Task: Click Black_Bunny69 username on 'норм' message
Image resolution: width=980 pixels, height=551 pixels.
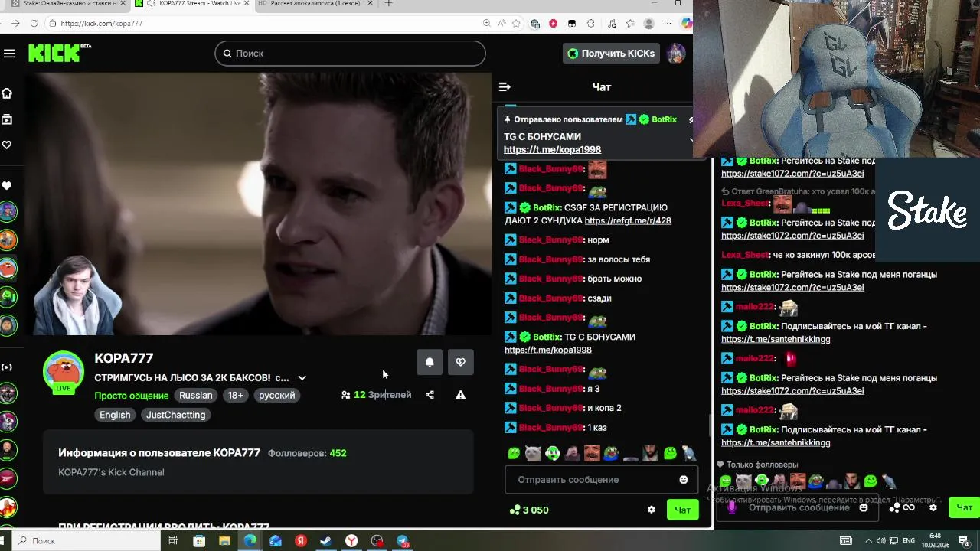Action: pos(551,240)
